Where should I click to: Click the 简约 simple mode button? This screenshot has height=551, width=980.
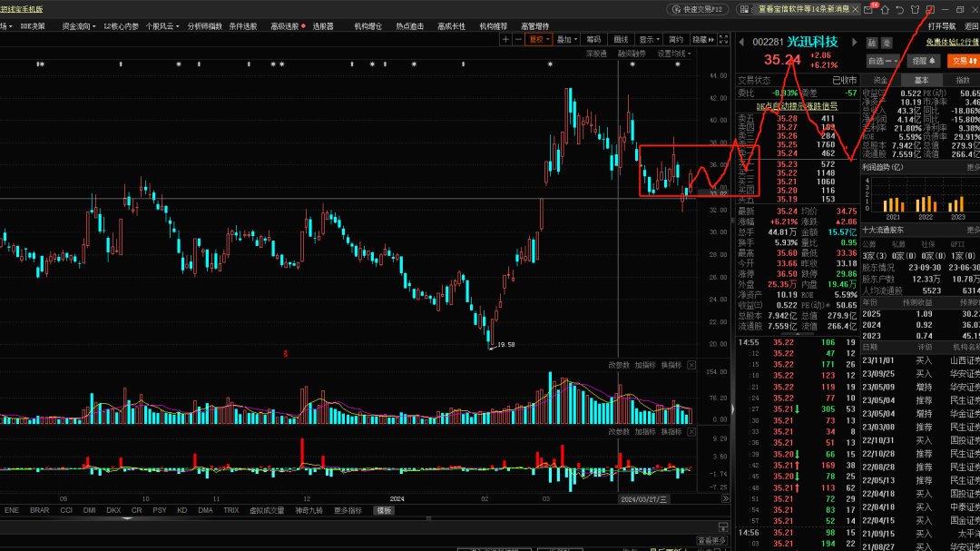[676, 39]
